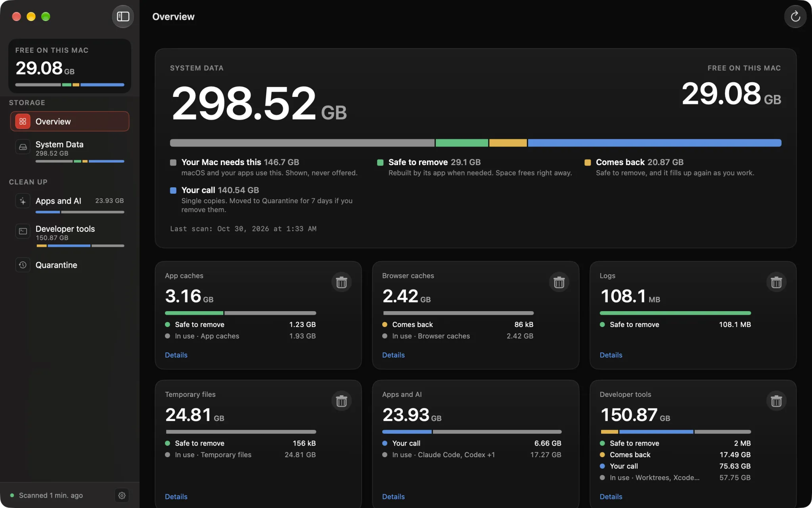Image resolution: width=812 pixels, height=508 pixels.
Task: Toggle the sidebar panel icon
Action: (x=123, y=16)
